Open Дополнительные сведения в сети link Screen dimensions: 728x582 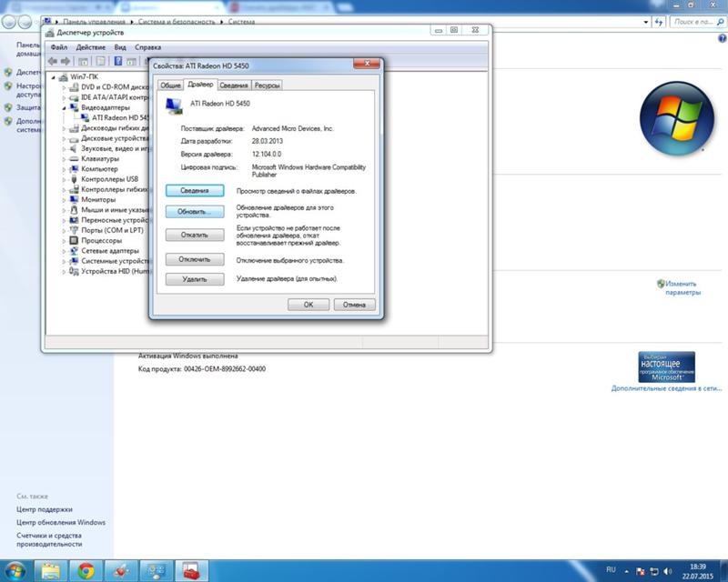pyautogui.click(x=667, y=388)
